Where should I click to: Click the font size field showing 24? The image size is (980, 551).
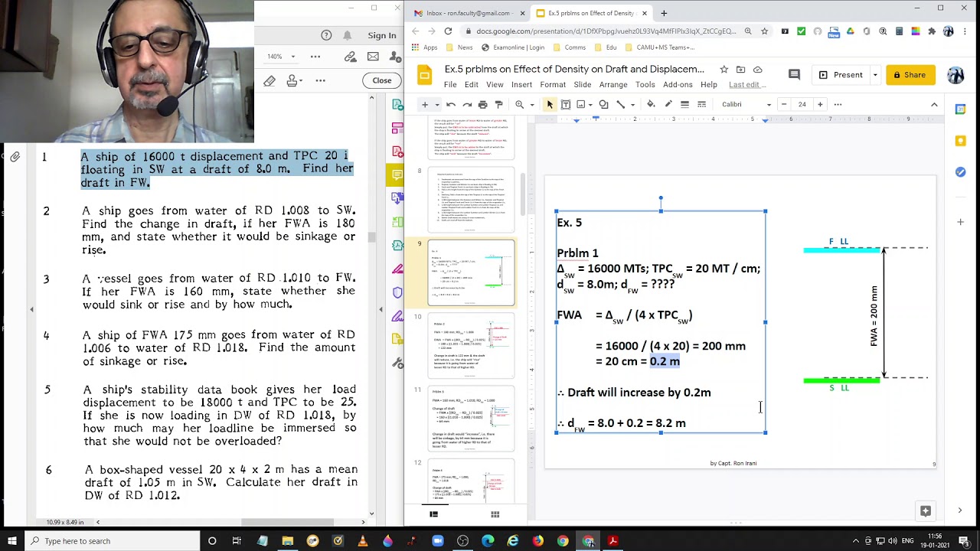pyautogui.click(x=802, y=104)
